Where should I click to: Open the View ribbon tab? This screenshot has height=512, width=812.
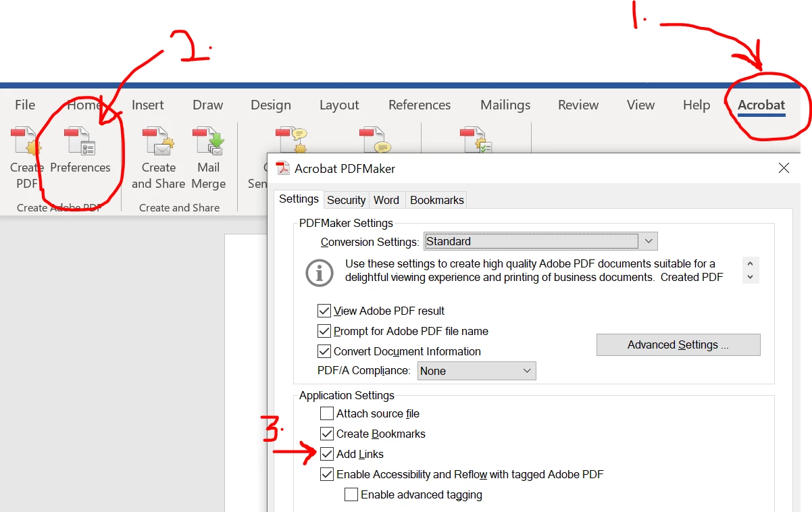tap(640, 105)
